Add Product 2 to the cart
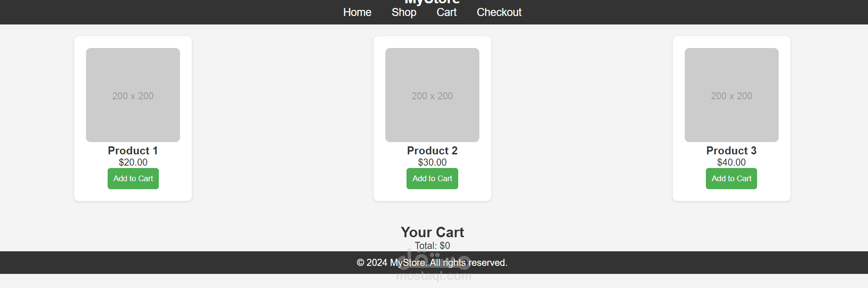Screen dimensions: 868x288 [x=432, y=178]
